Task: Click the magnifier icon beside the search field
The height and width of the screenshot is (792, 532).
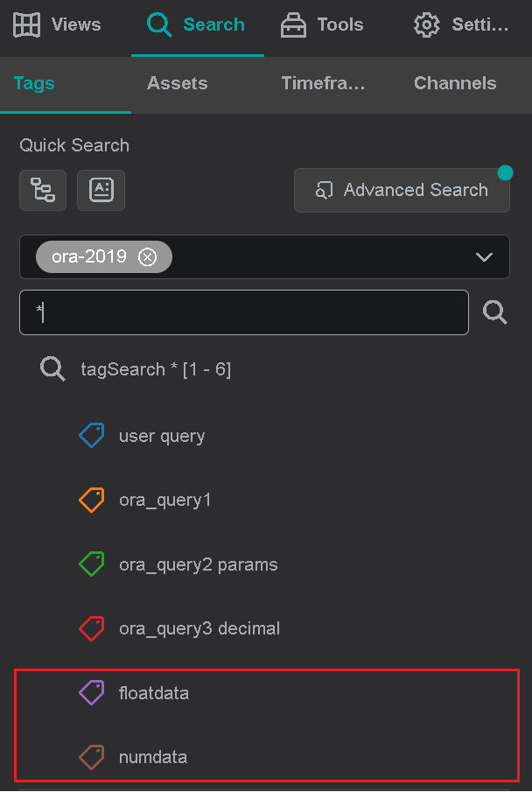Action: 495,312
